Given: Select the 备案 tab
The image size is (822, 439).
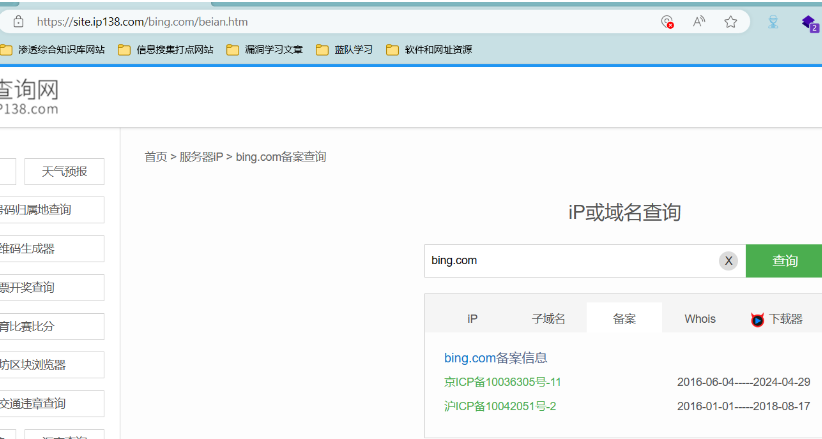Looking at the screenshot, I should pyautogui.click(x=624, y=318).
